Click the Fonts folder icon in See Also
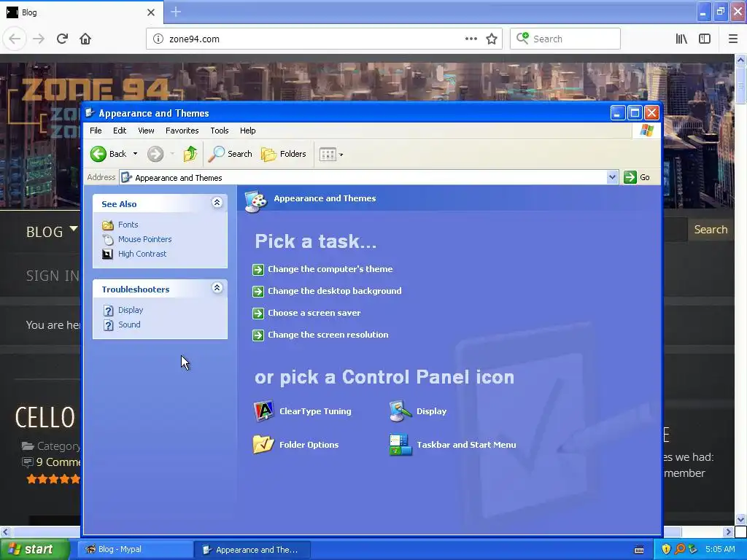The width and height of the screenshot is (747, 560). [108, 225]
